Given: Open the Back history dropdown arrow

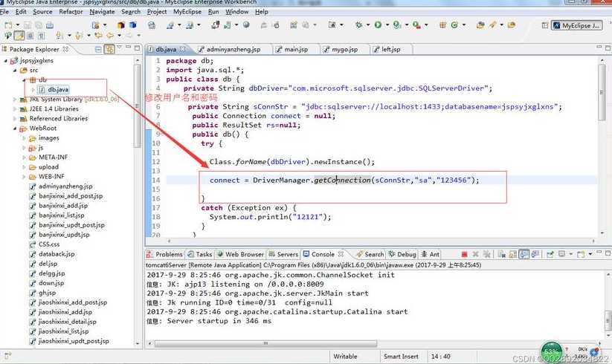Looking at the screenshot, I should tap(120, 35).
